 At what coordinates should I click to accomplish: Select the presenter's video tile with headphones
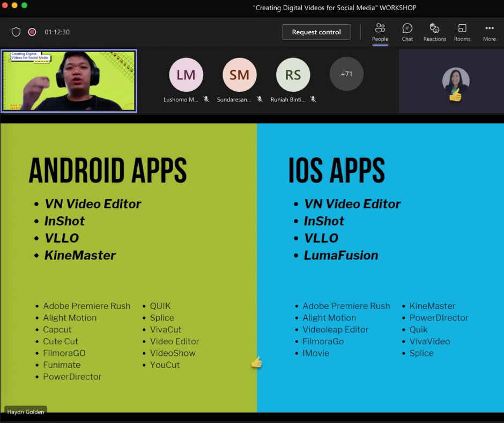pyautogui.click(x=69, y=81)
